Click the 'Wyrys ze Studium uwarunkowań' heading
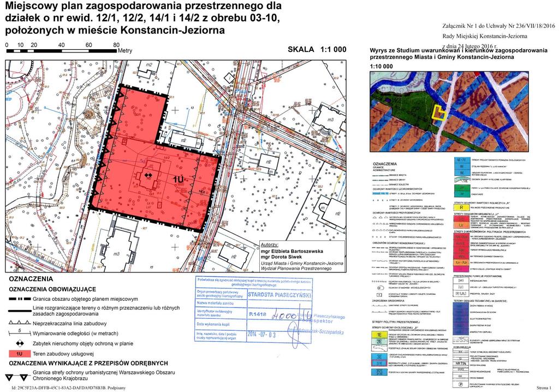 pos(459,54)
